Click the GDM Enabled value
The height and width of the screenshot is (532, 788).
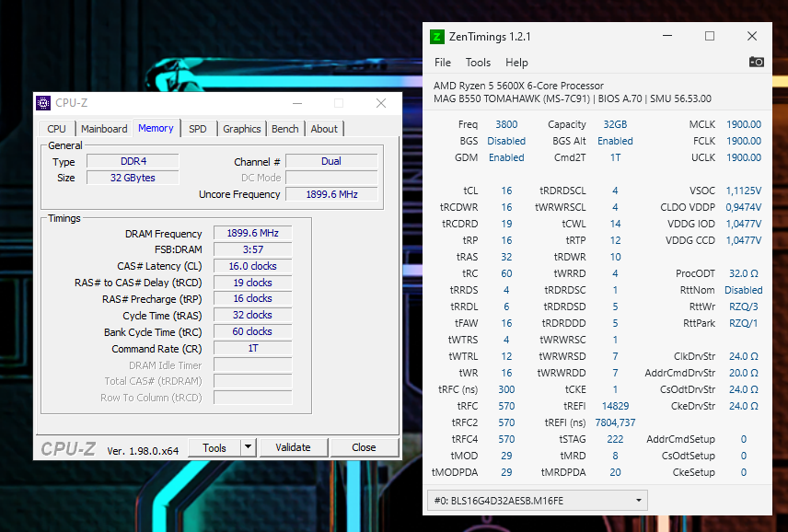[x=506, y=157]
